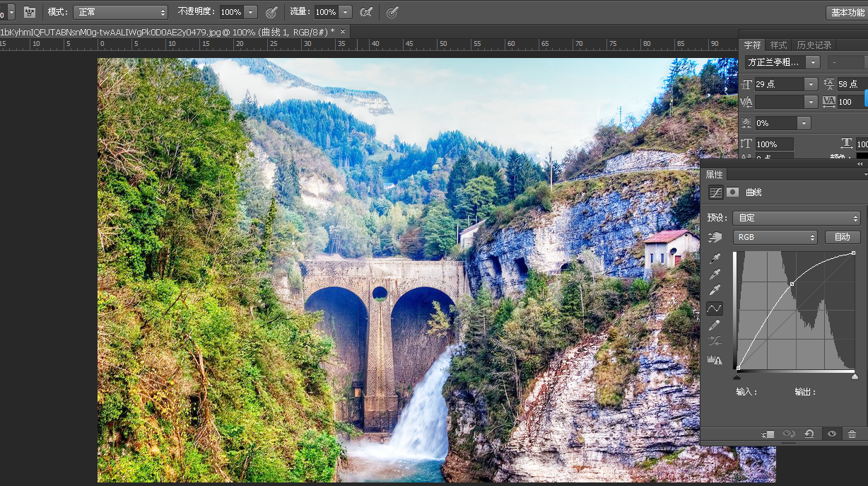Screen dimensions: 868x486
Task: Toggle pressure for size icon
Action: tap(393, 12)
